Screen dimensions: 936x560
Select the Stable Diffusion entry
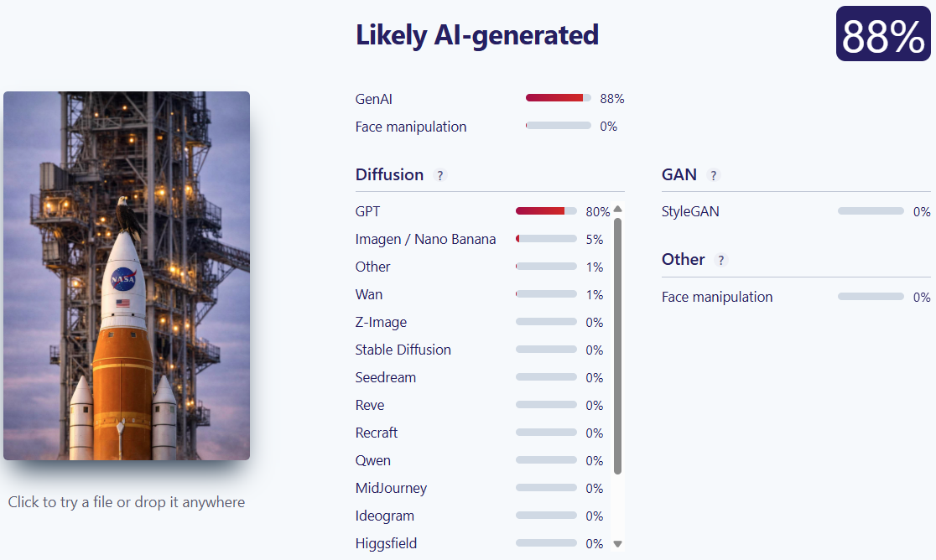tap(403, 350)
